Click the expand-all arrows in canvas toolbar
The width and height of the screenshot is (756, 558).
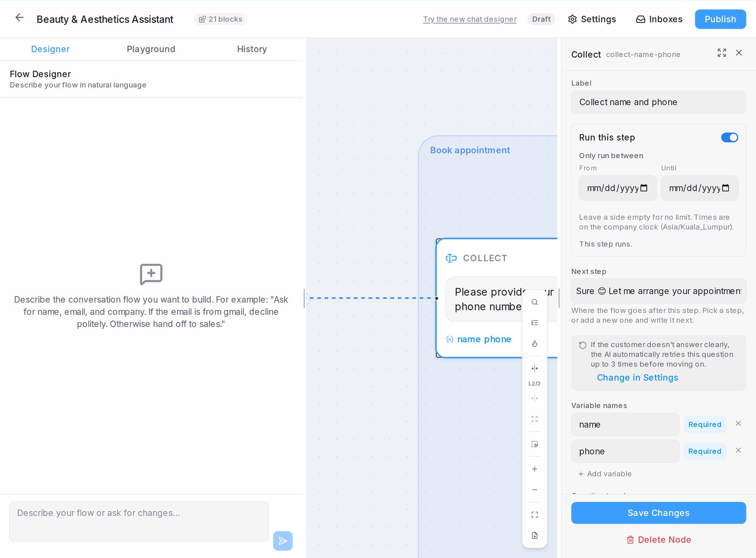(534, 419)
